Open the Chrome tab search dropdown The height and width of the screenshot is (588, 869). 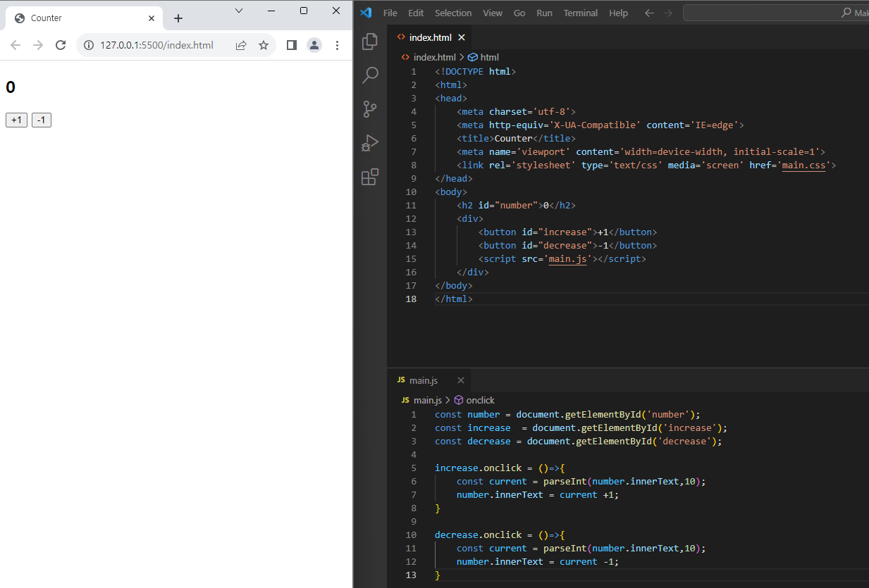pyautogui.click(x=239, y=11)
